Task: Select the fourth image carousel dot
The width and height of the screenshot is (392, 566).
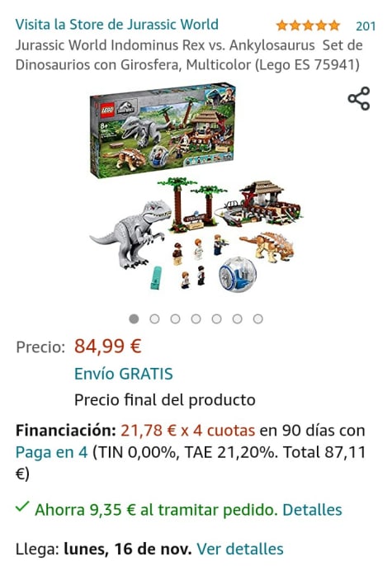Action: [x=196, y=318]
